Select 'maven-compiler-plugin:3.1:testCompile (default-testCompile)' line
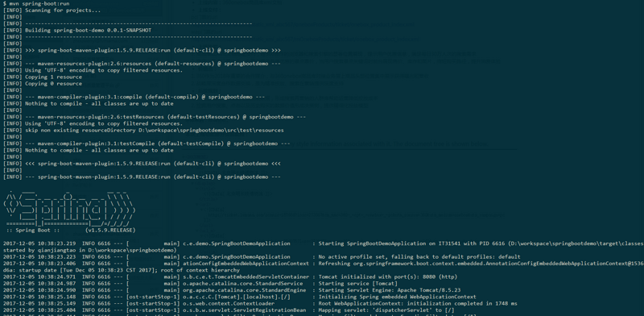 (x=147, y=143)
